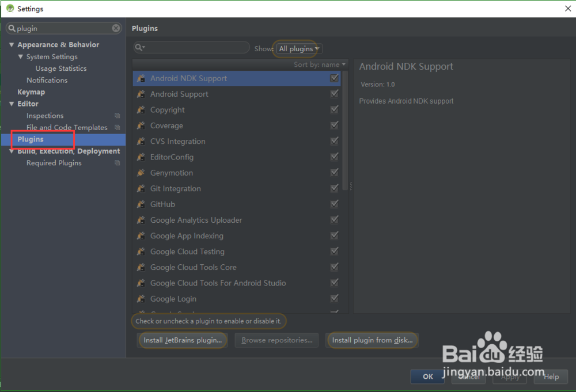
Task: Click Google Cloud Tools For Android Studio icon
Action: click(141, 283)
